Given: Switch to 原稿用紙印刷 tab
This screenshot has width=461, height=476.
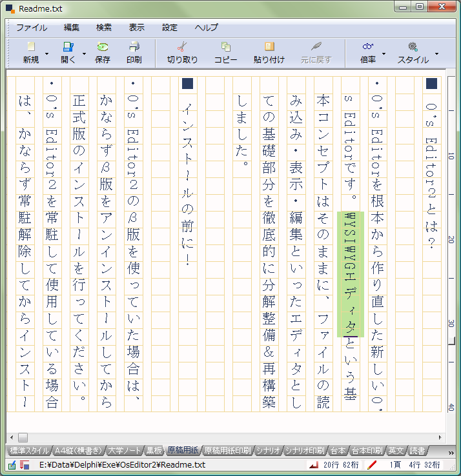Looking at the screenshot, I should [228, 450].
